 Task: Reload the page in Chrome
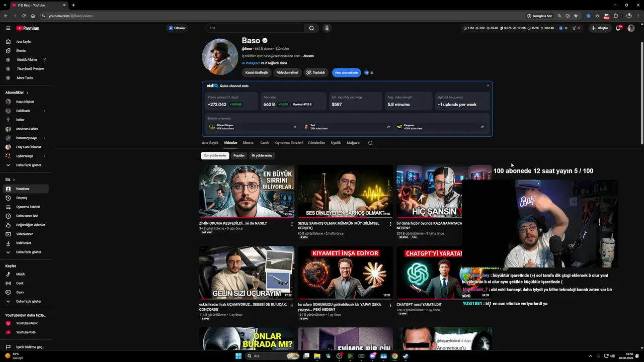pos(24,16)
